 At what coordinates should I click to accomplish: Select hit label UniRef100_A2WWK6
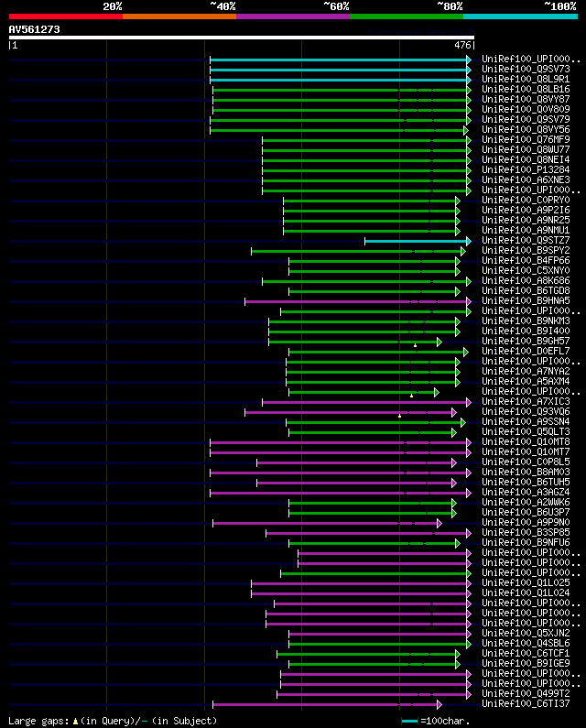coord(526,503)
